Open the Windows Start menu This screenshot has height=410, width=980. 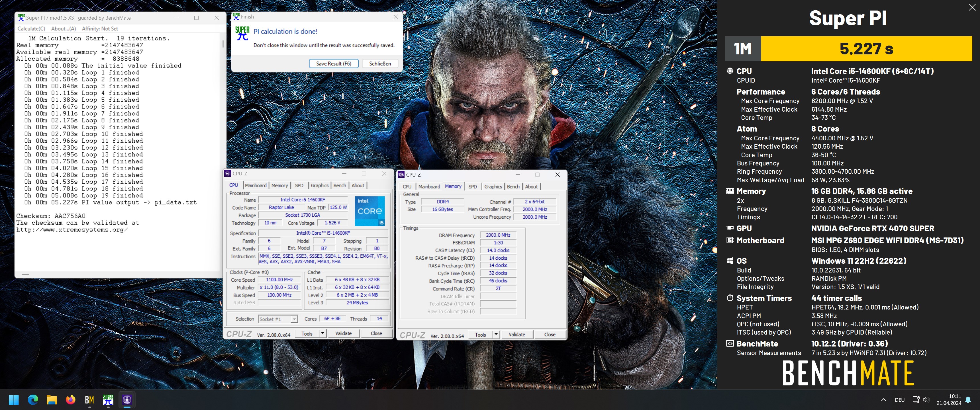(x=14, y=400)
